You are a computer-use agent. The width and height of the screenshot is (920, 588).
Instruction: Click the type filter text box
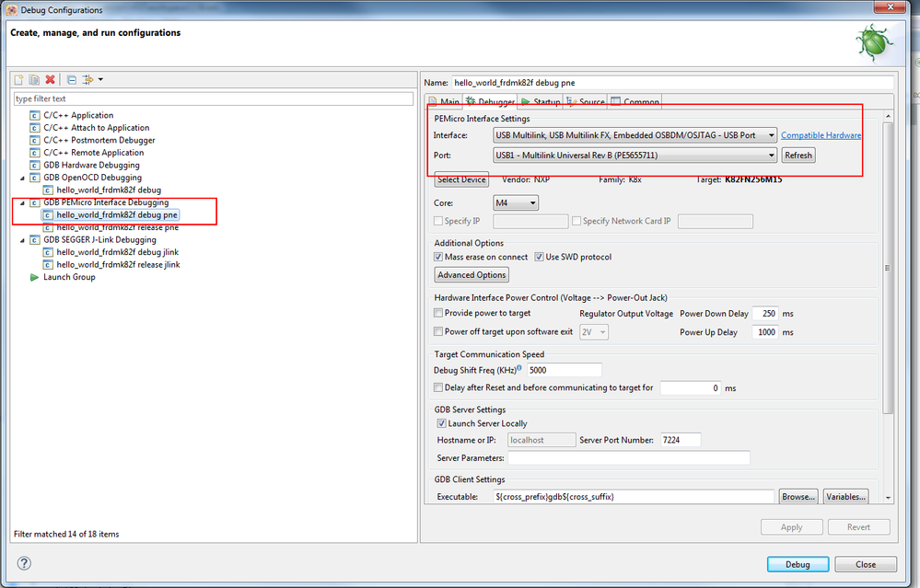tap(214, 98)
